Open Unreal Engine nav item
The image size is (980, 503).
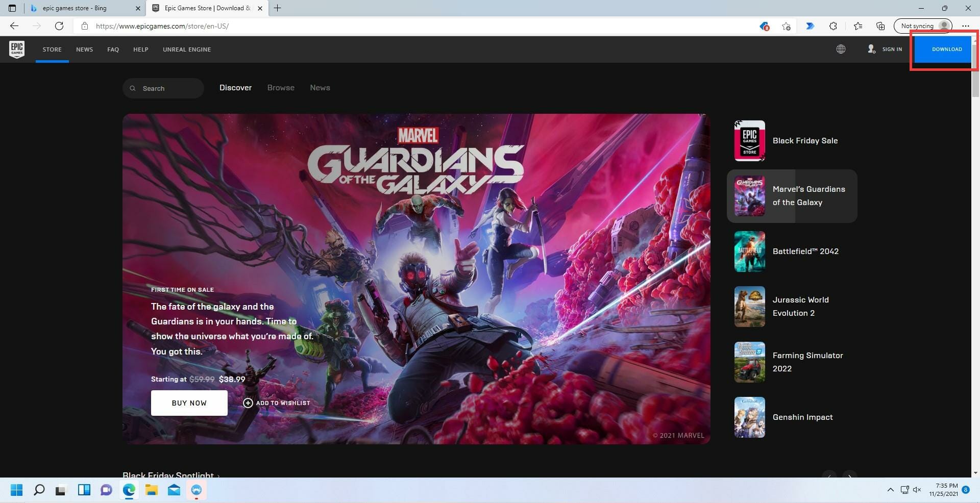pyautogui.click(x=187, y=49)
